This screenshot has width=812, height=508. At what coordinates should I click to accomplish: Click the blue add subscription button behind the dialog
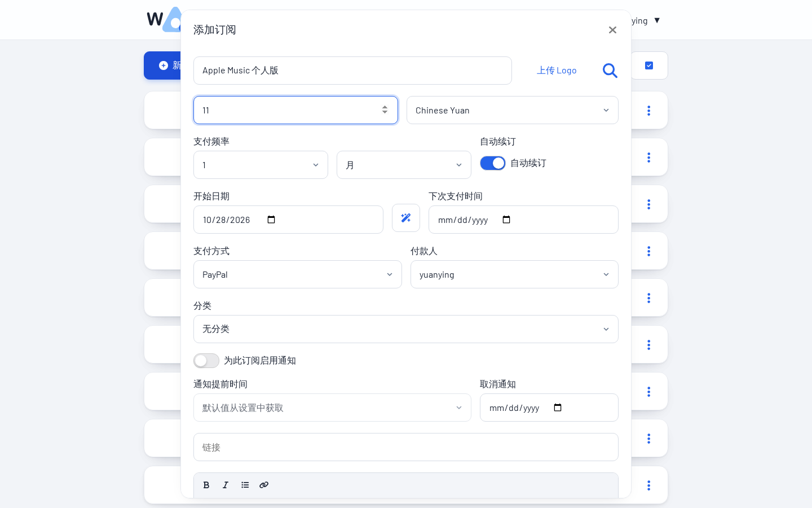163,65
